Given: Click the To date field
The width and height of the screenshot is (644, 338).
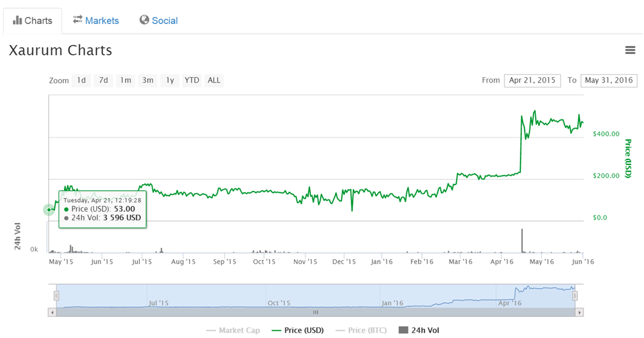Looking at the screenshot, I should click(608, 80).
